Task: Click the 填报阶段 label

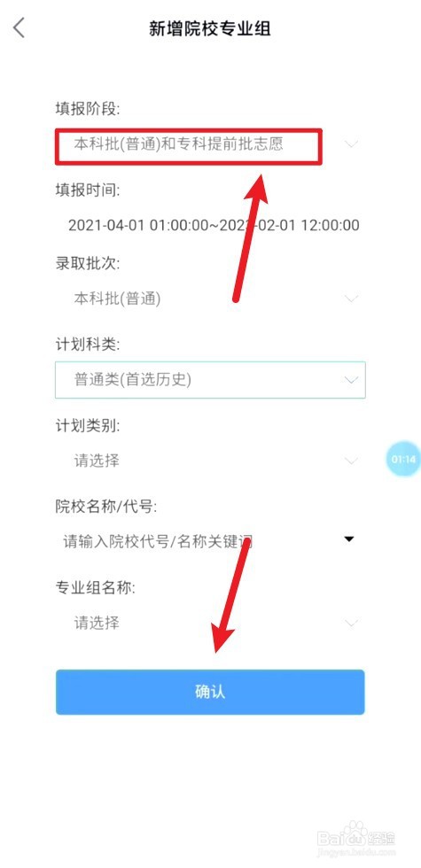Action: [88, 109]
